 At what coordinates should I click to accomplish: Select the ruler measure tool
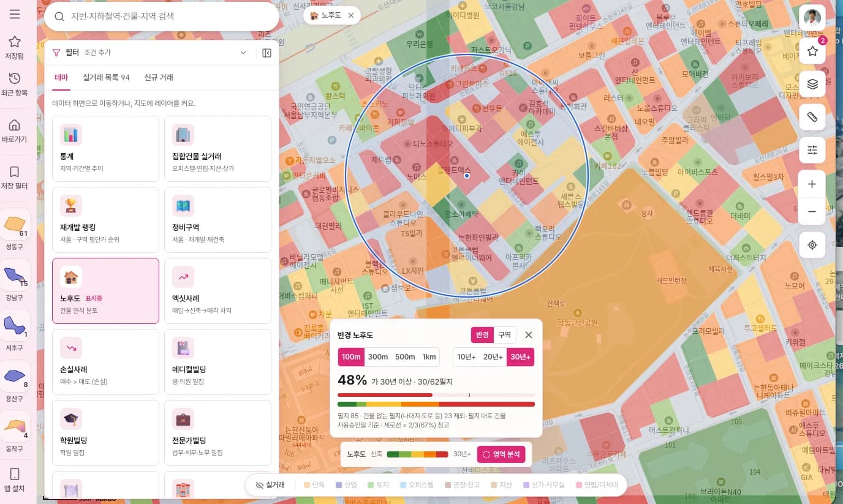coord(812,117)
